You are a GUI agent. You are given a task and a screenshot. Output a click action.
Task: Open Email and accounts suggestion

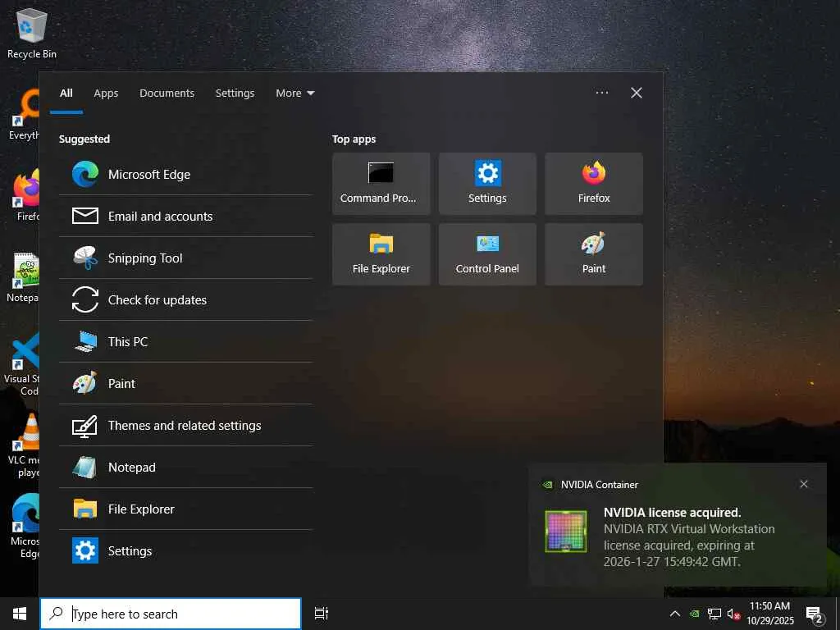(185, 216)
